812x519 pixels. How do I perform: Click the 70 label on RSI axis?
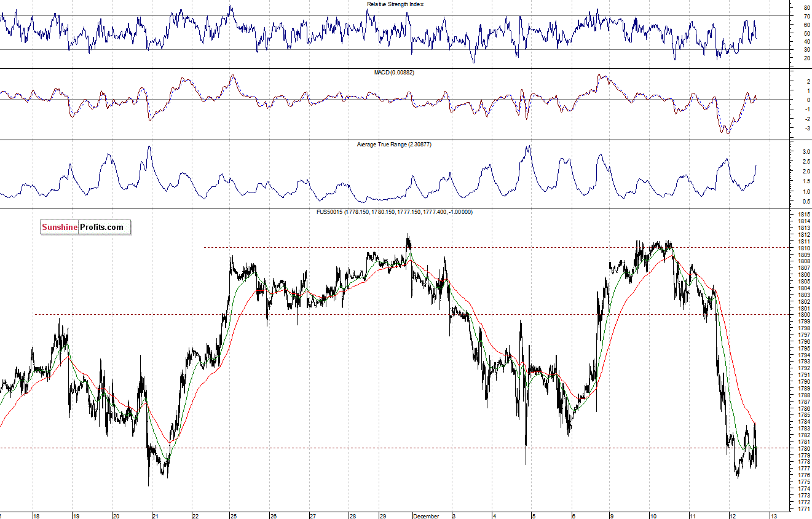806,17
